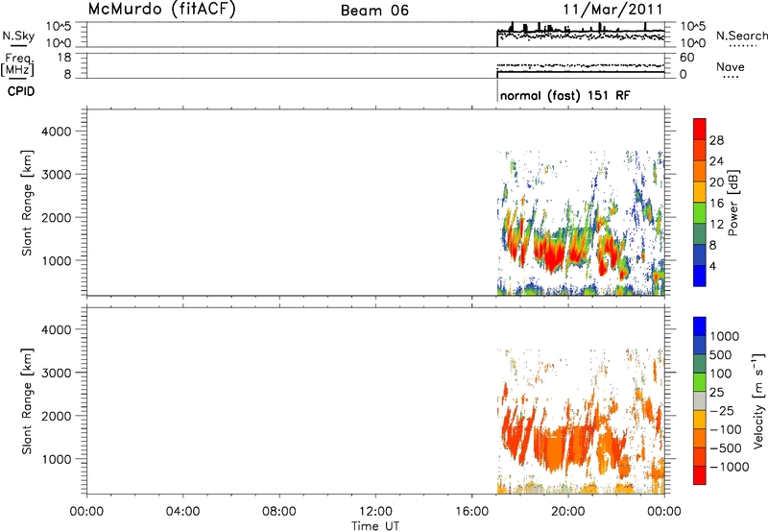Screen dimensions: 768x532
Task: Click the '18' frequency axis label
Action: pyautogui.click(x=64, y=58)
